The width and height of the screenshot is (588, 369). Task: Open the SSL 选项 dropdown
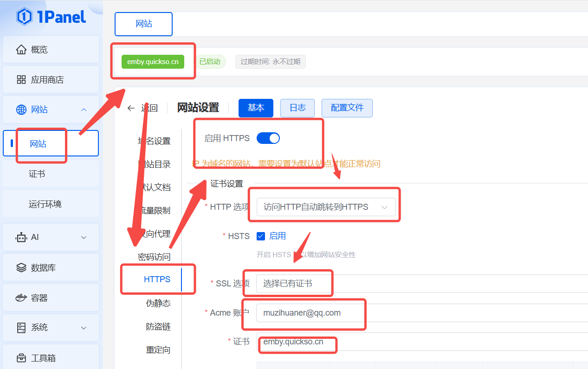pyautogui.click(x=422, y=284)
